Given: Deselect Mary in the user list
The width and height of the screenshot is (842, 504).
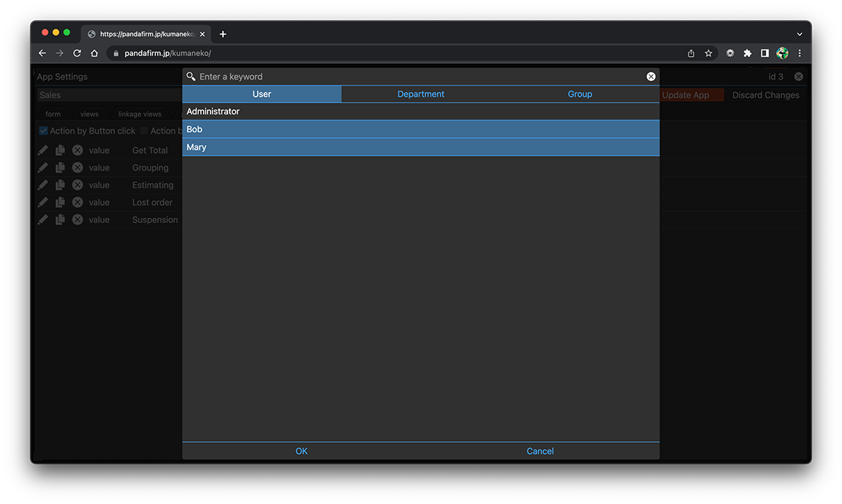Looking at the screenshot, I should click(420, 147).
